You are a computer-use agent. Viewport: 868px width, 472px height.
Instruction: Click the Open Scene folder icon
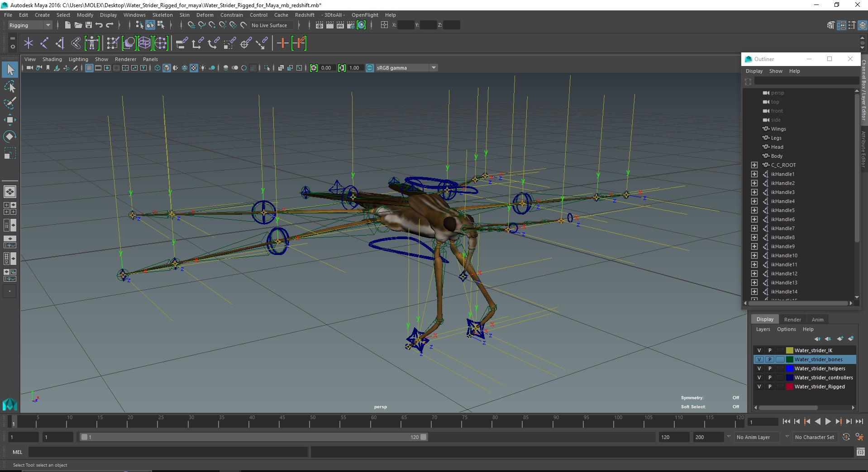[x=78, y=25]
